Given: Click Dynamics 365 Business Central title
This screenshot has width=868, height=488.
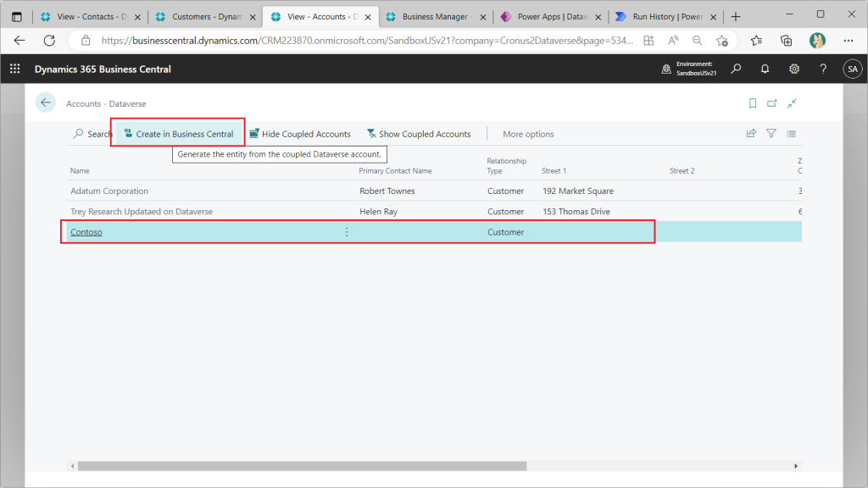Looking at the screenshot, I should [x=103, y=69].
